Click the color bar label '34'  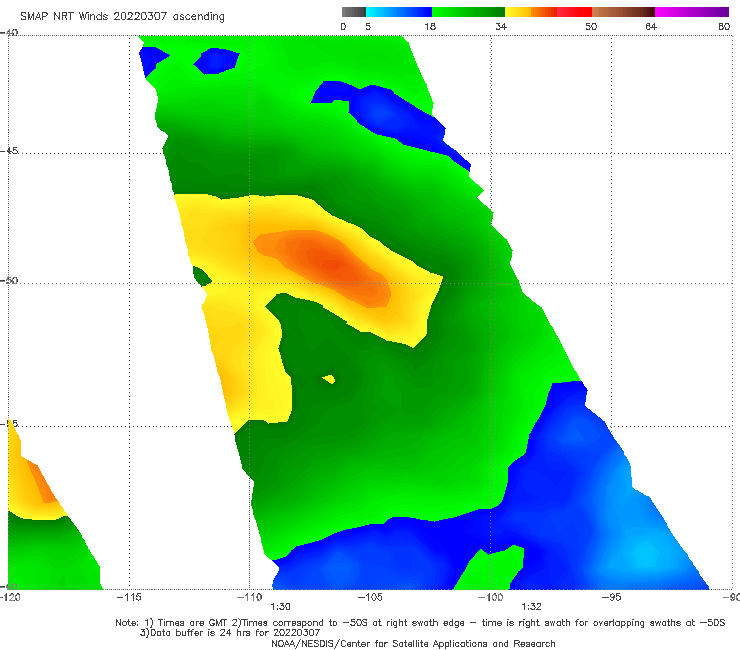coord(501,26)
